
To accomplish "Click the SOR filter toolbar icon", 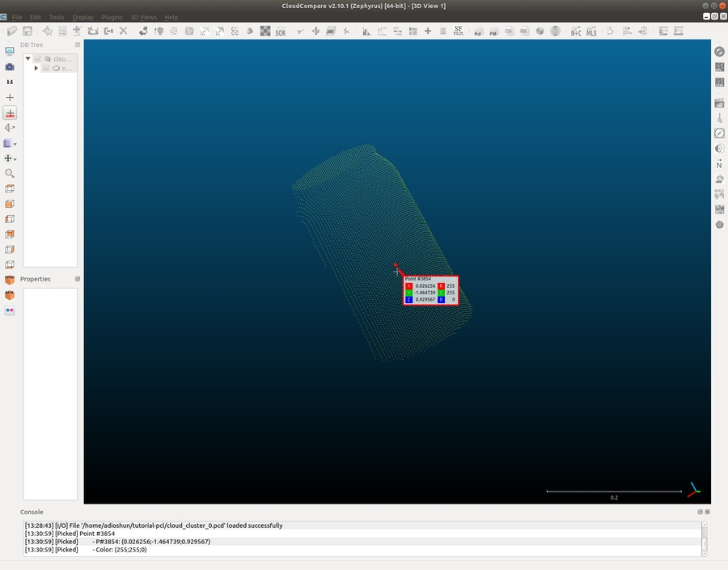I will [x=280, y=32].
